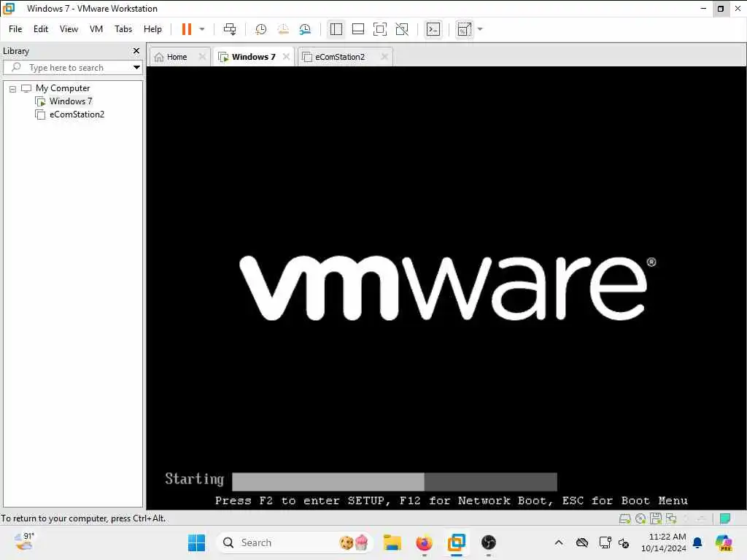The image size is (747, 560).
Task: Open the message log icon in status bar
Action: (725, 518)
